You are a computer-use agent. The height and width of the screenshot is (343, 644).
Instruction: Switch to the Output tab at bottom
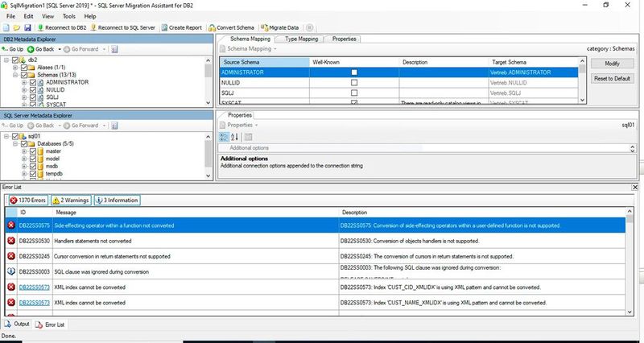[17, 324]
